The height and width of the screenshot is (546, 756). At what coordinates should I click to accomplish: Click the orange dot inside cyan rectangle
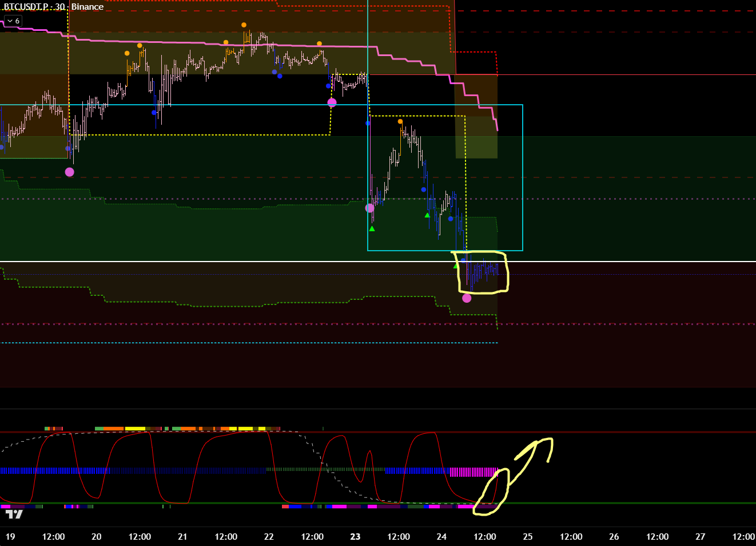(400, 121)
